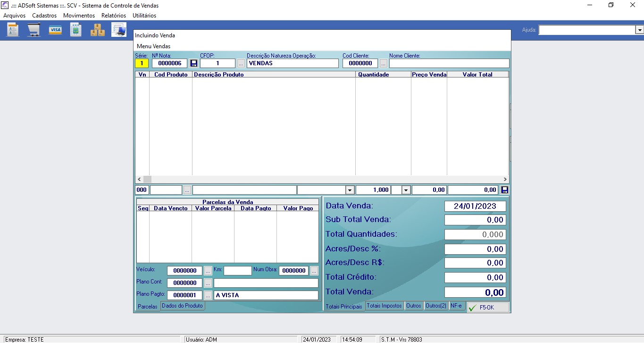Click the Sub Total Venda field
Image resolution: width=644 pixels, height=343 pixels.
tap(475, 220)
